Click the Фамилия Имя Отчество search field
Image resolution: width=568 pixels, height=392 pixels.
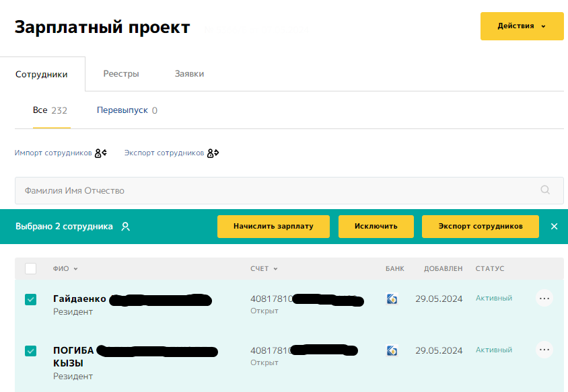point(276,190)
